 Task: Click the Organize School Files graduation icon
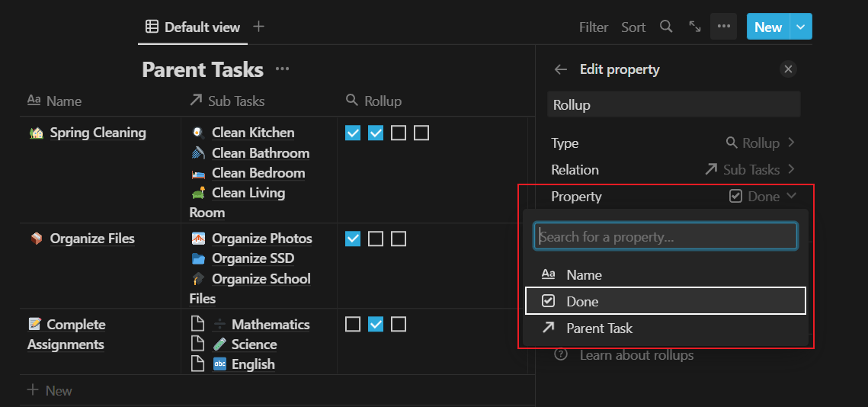click(x=198, y=278)
